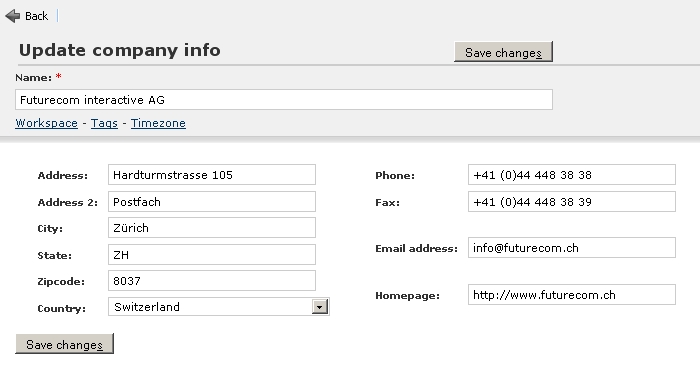
Task: Click the Email address input field
Action: tap(571, 247)
